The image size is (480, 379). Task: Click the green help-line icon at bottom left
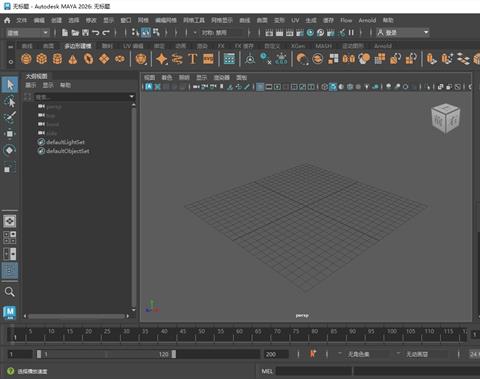coord(10,371)
